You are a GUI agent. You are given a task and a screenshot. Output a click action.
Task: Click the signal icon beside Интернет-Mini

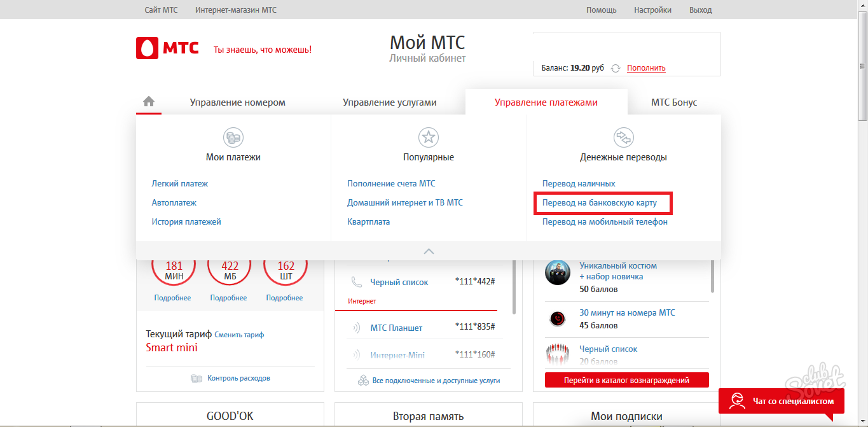357,355
